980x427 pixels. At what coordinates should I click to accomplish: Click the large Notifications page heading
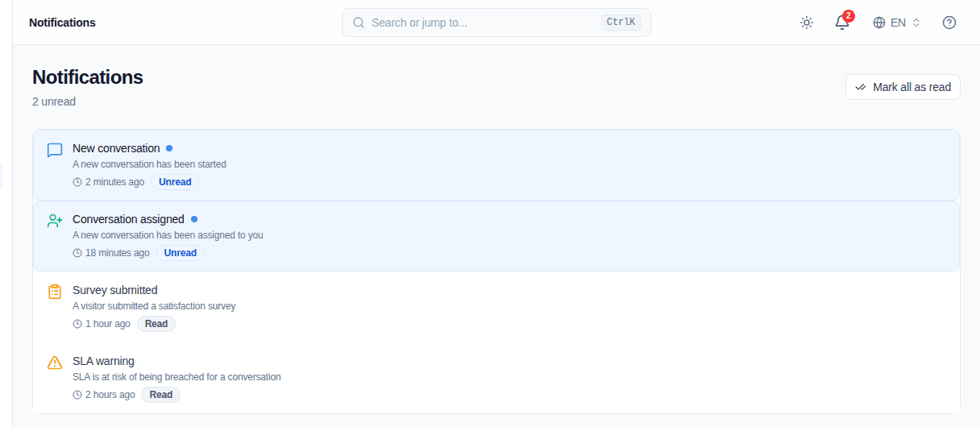click(x=88, y=77)
